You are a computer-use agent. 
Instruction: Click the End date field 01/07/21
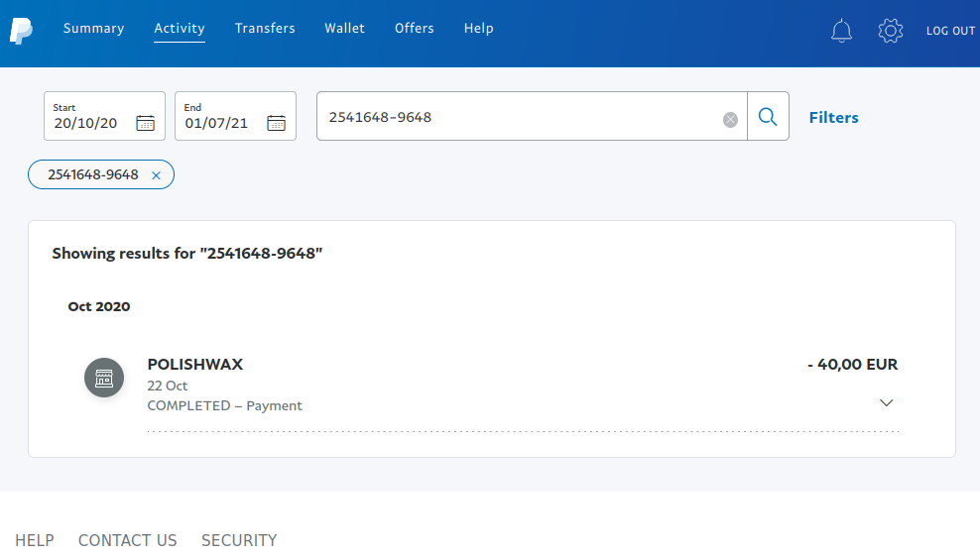[x=236, y=116]
